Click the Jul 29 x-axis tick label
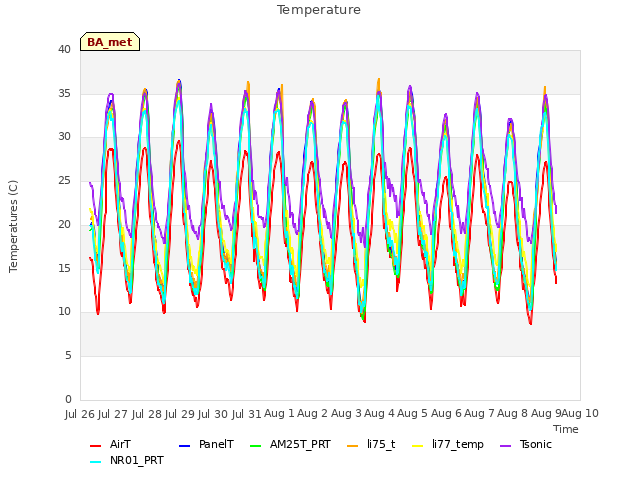This screenshot has height=480, width=640. coord(180,414)
